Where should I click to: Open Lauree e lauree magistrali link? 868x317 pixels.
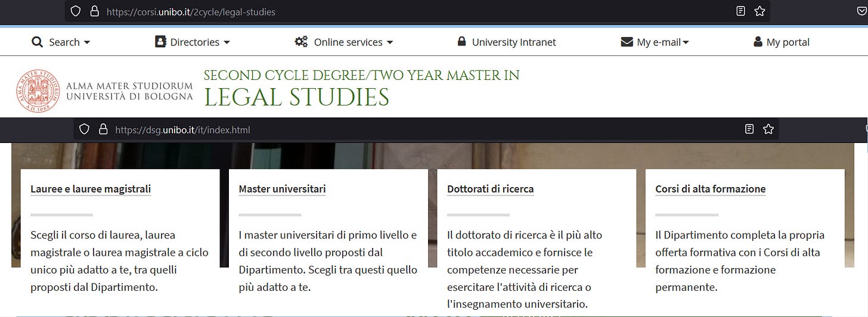pos(91,189)
